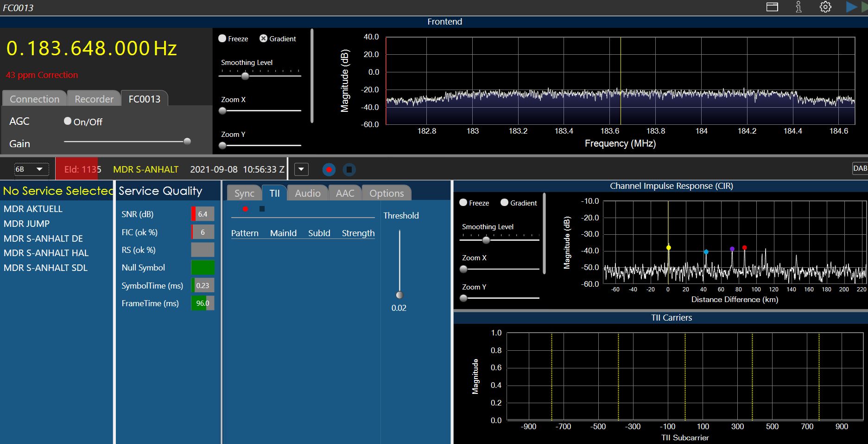Click the small TII stop square
This screenshot has width=868, height=444.
coord(262,209)
